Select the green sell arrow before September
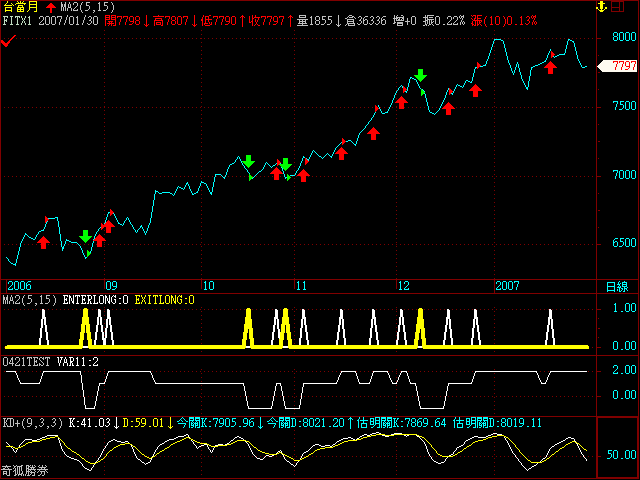This screenshot has height=480, width=640. (85, 236)
